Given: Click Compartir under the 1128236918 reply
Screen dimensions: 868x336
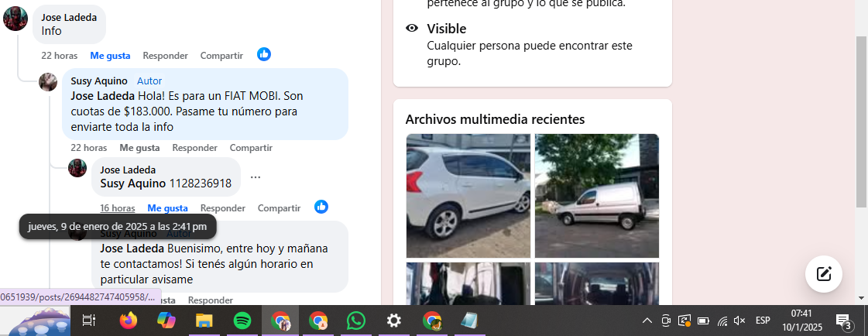Looking at the screenshot, I should point(279,208).
